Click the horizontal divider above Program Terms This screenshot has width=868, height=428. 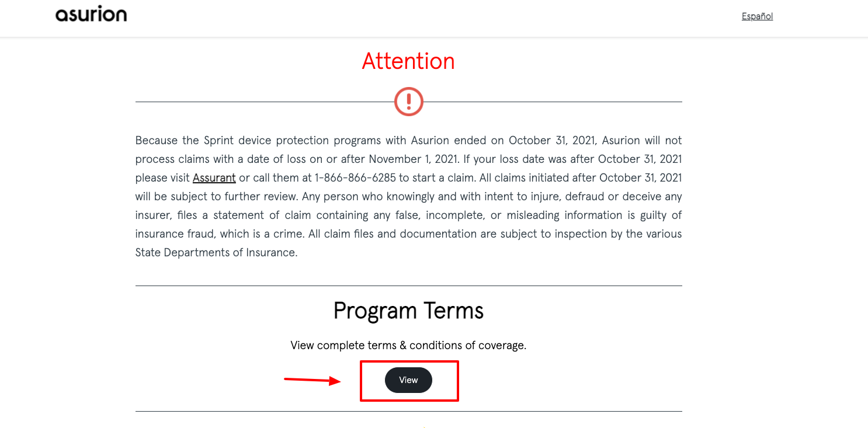coord(409,286)
